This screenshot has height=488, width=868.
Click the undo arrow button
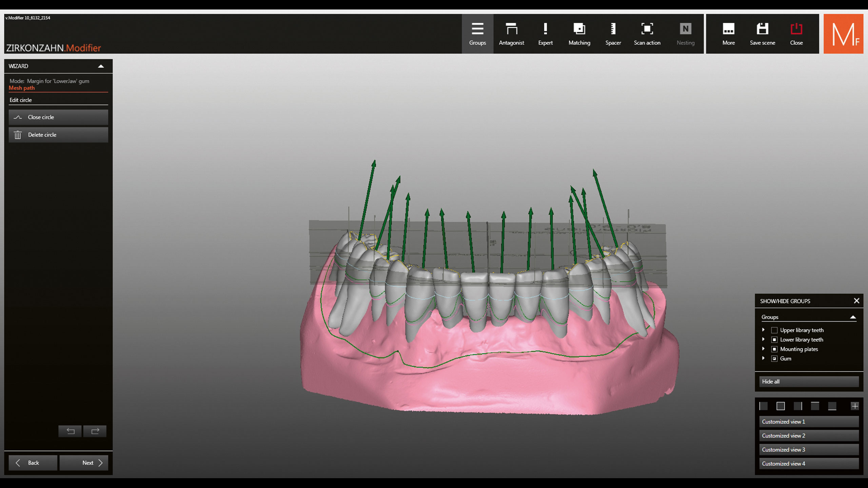70,431
